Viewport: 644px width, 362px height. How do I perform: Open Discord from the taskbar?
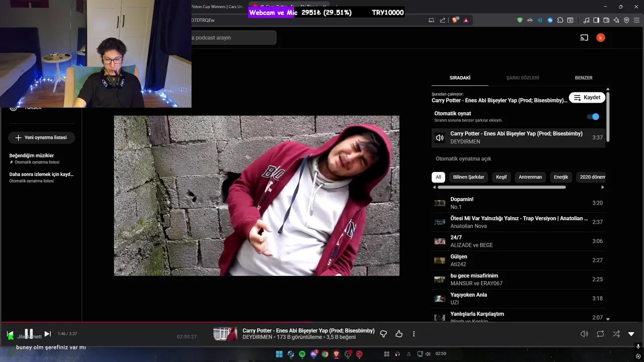[x=314, y=354]
